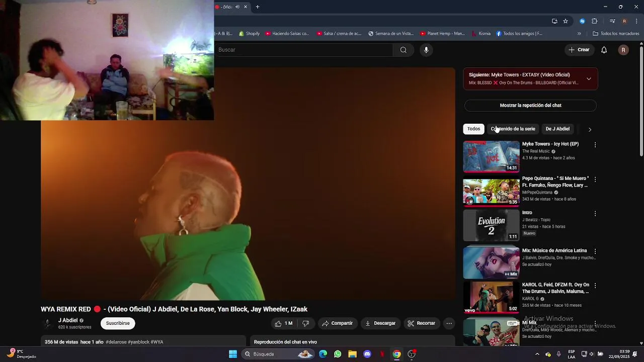
Task: Click the #delarose hashtag
Action: [x=116, y=342]
